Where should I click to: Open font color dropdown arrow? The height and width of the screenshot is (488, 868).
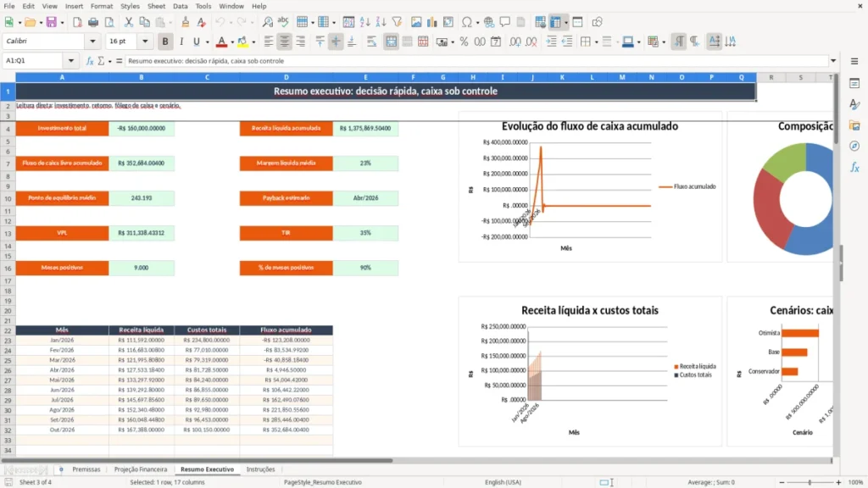232,42
